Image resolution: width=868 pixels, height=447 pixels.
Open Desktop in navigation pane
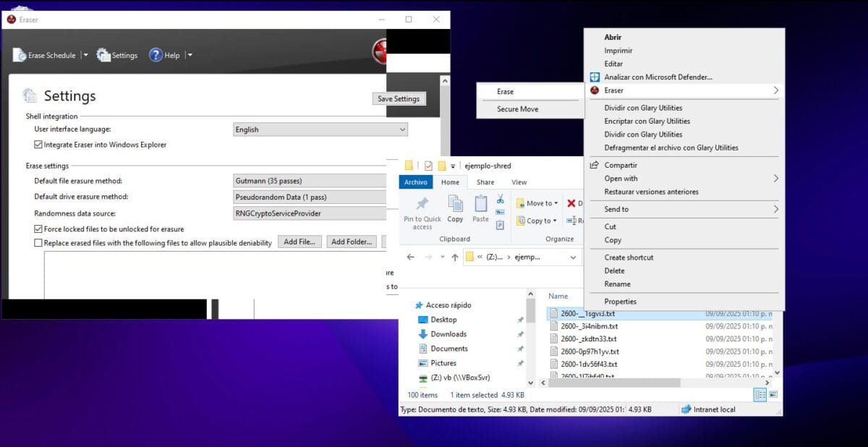point(443,320)
